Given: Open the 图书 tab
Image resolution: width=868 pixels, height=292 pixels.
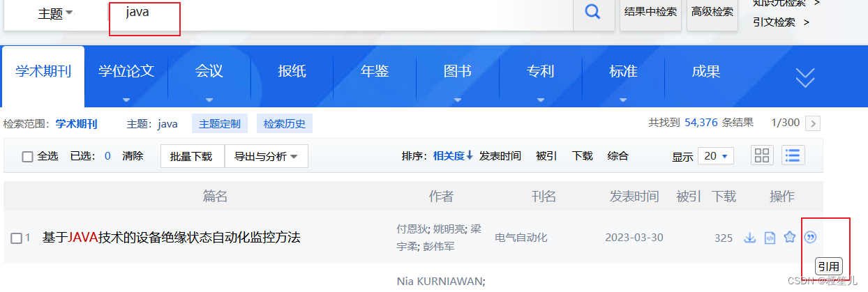Looking at the screenshot, I should point(457,71).
